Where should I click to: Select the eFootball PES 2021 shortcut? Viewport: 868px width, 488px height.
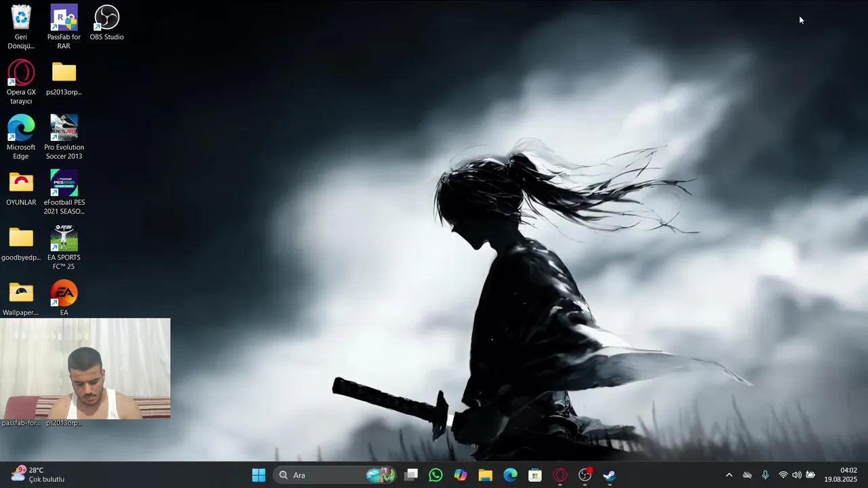[64, 192]
